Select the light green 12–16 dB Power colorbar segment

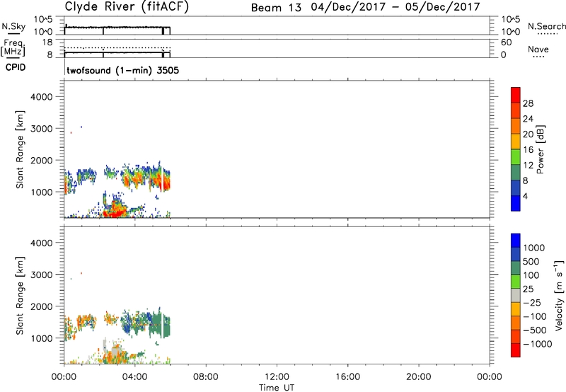(516, 156)
